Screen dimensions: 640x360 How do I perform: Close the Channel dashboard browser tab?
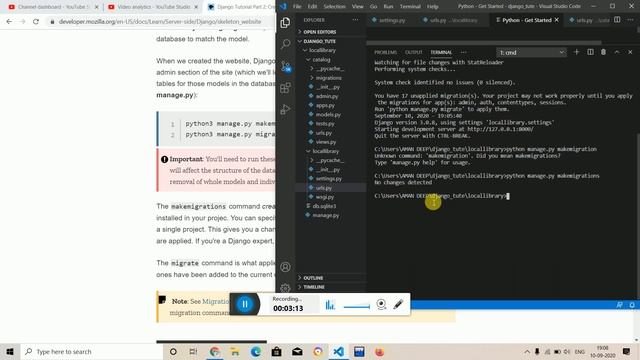pos(97,7)
